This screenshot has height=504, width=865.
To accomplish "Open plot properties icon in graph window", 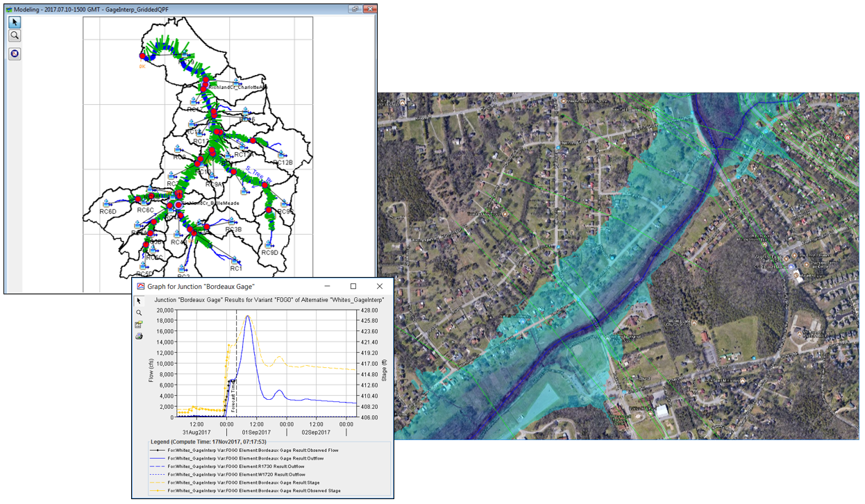I will click(139, 324).
